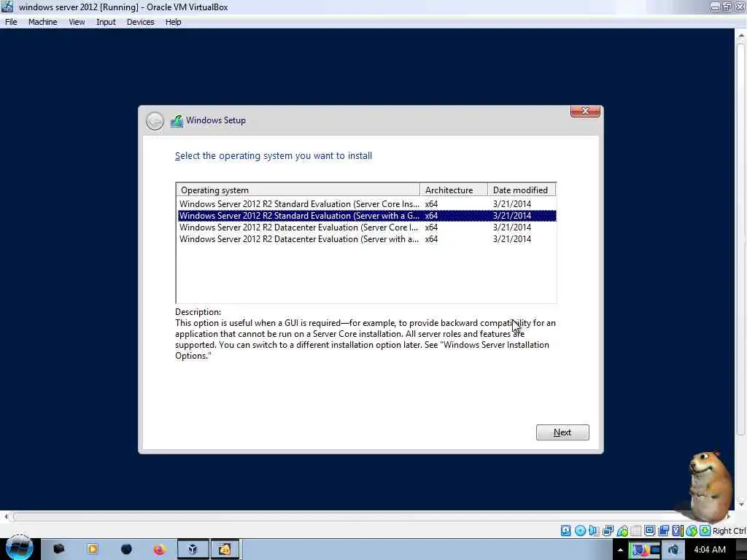The image size is (747, 560).
Task: Click the mouse integration status icon
Action: pyautogui.click(x=692, y=531)
